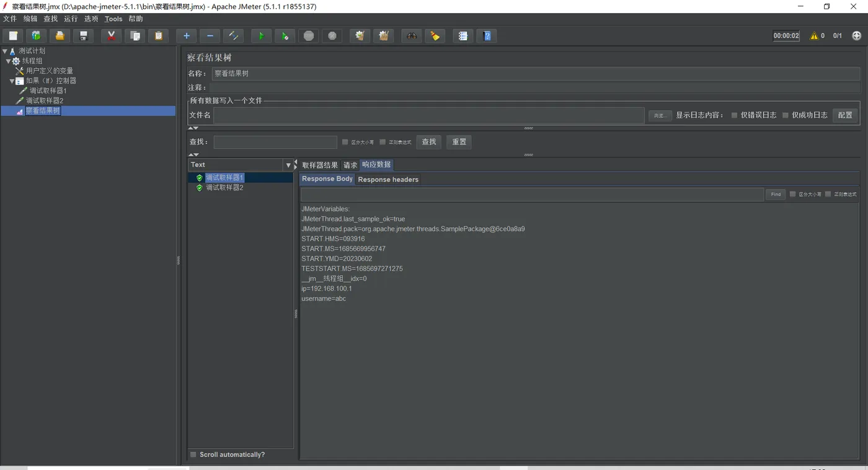868x470 pixels.
Task: Cut selected element with scissors icon
Action: tap(111, 36)
